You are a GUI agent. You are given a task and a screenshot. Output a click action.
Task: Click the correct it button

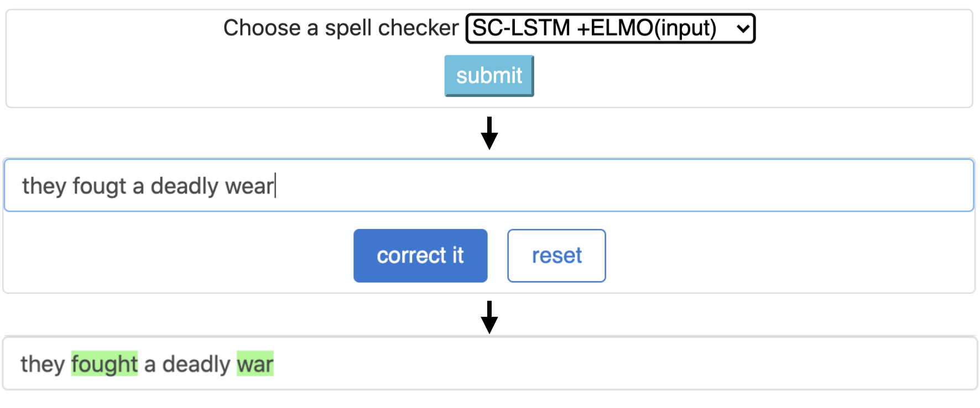[x=420, y=255]
